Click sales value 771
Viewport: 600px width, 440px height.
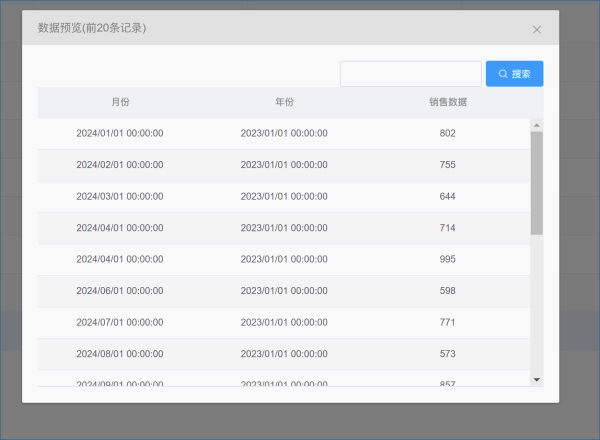tap(447, 322)
